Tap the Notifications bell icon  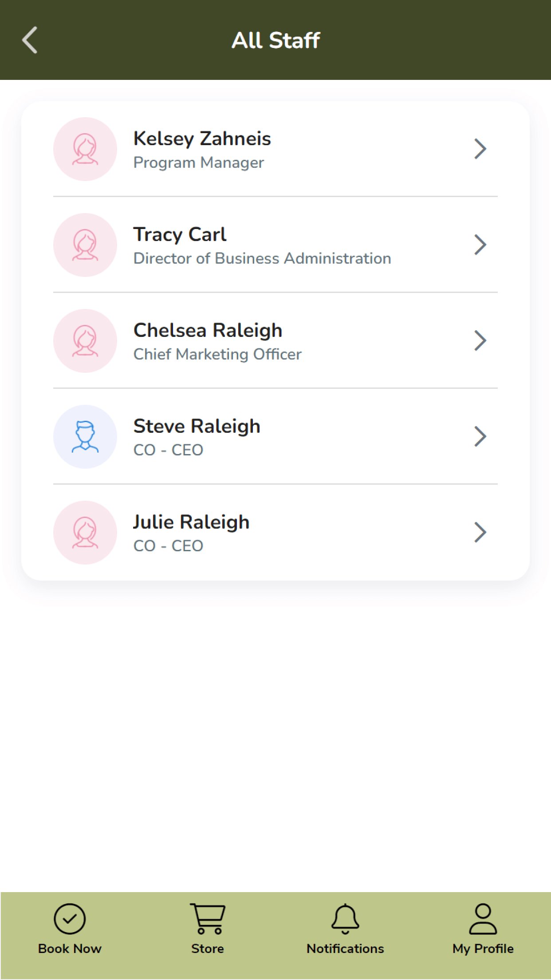click(345, 918)
